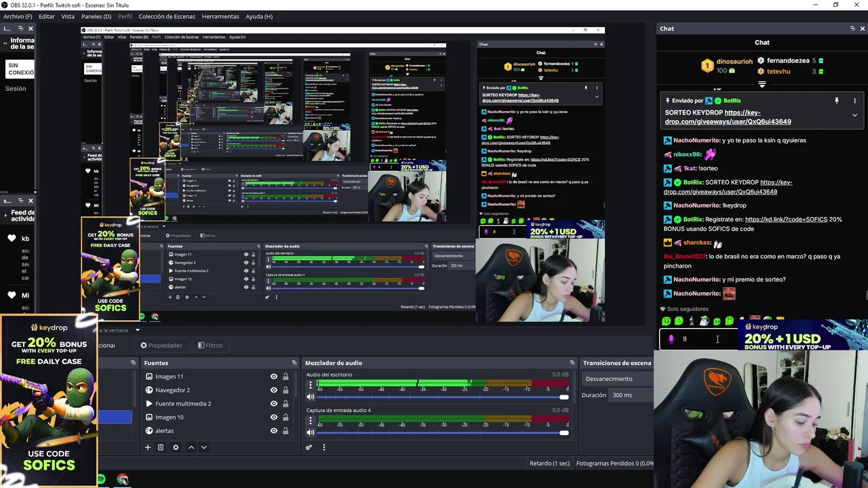
Task: Click the chat message input box
Action: coord(698,339)
